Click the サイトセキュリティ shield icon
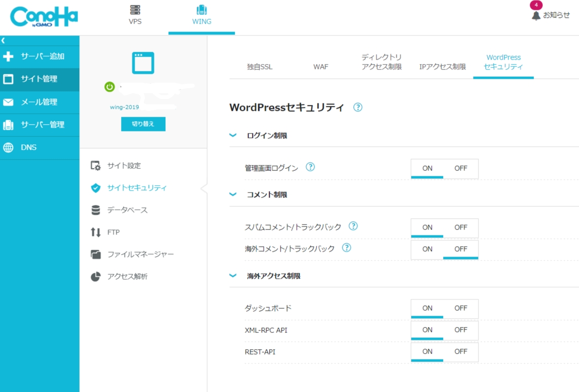The height and width of the screenshot is (392, 579). 96,188
